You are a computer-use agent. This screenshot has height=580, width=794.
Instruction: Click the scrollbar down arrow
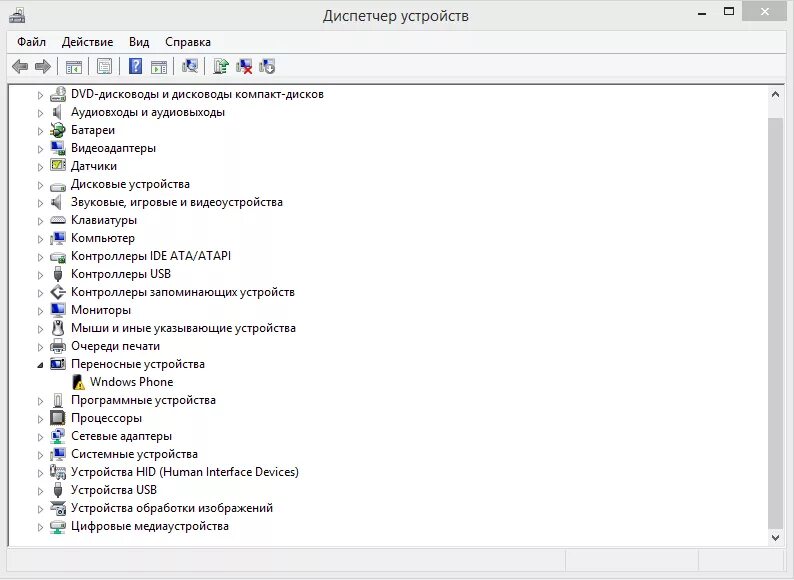[x=775, y=537]
